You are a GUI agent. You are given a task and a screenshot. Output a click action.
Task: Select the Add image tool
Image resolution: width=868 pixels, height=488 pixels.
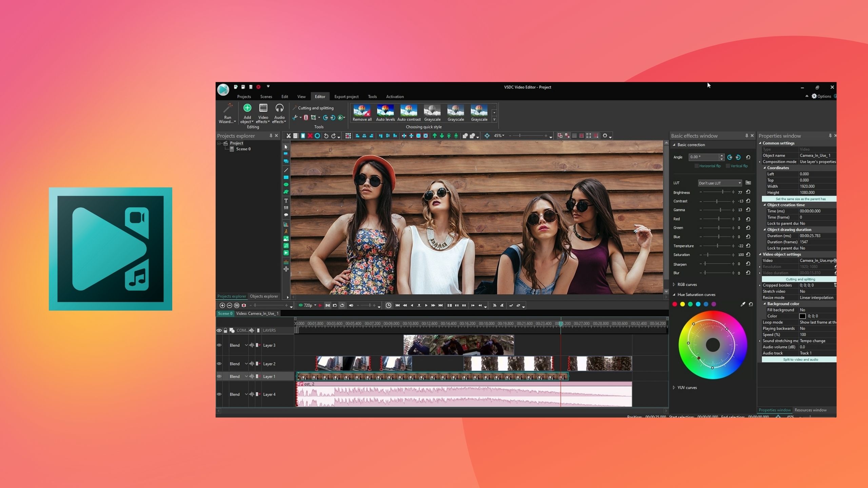(x=286, y=239)
